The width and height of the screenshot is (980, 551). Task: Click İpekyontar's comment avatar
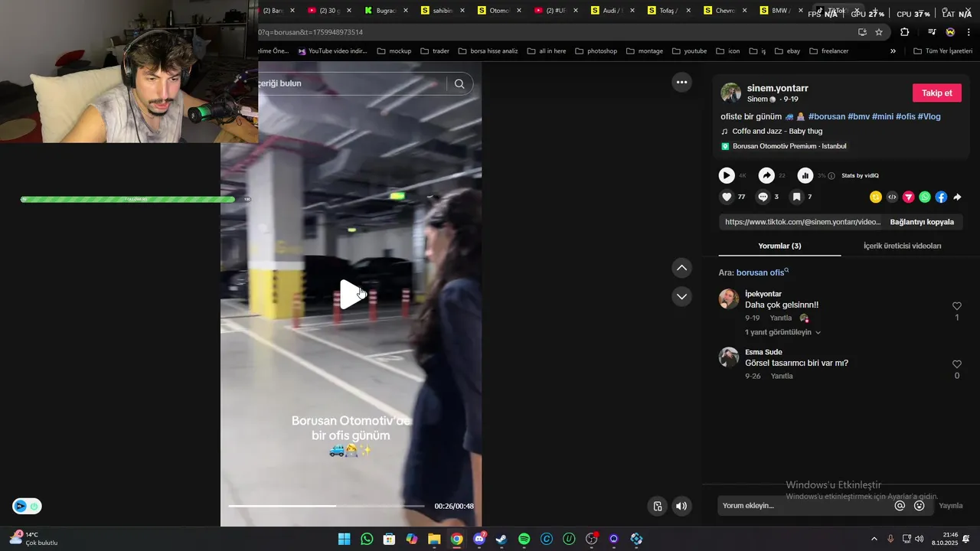729,298
